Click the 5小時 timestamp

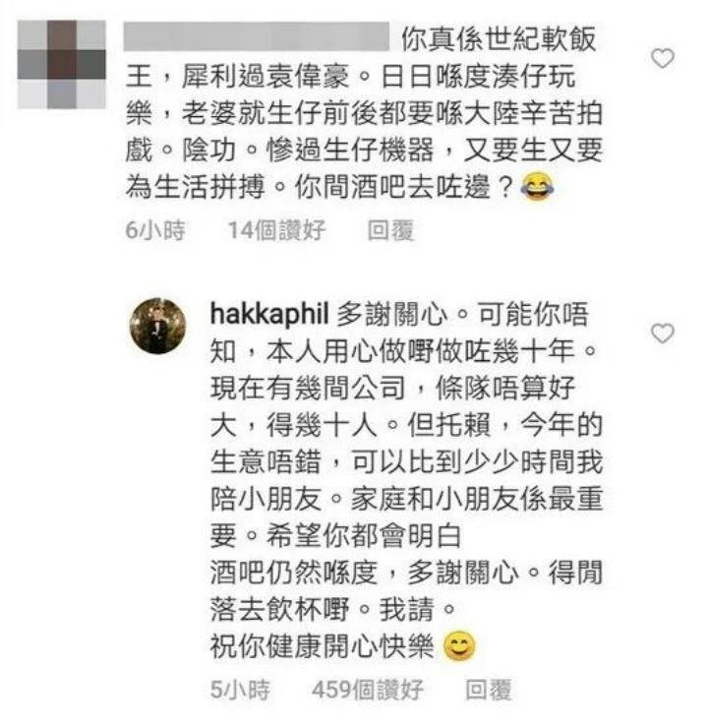pos(240,690)
